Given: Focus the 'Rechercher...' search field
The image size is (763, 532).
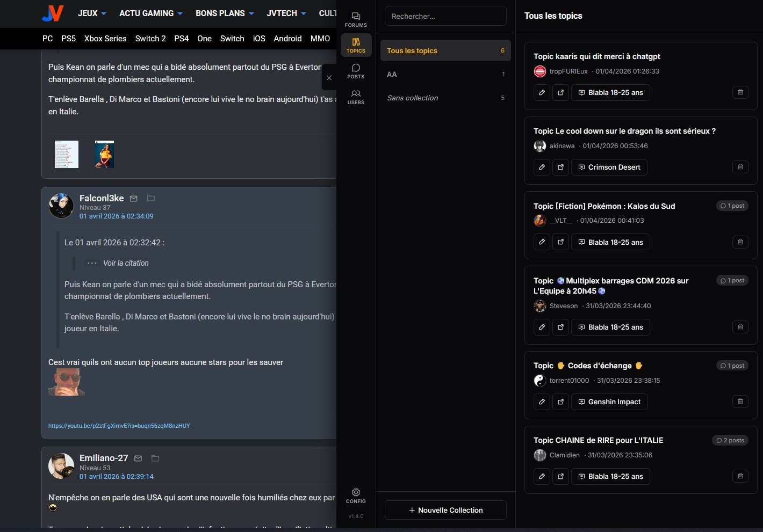Looking at the screenshot, I should (445, 16).
